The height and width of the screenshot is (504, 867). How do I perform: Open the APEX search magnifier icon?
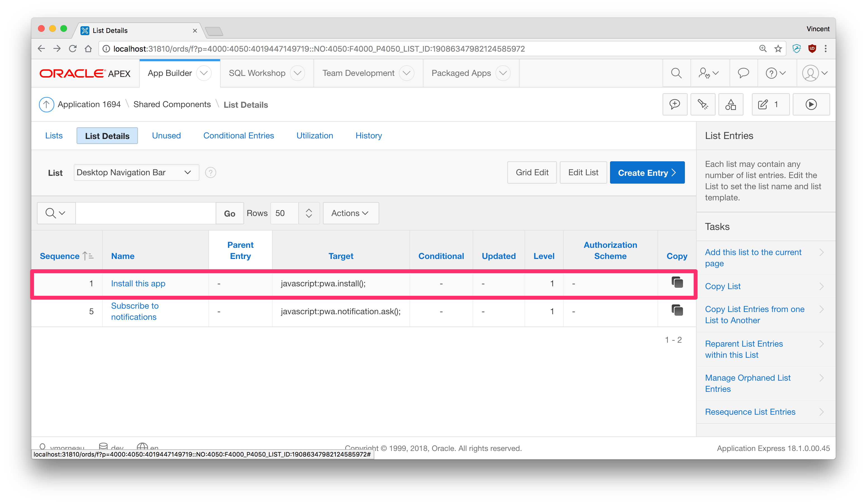676,73
